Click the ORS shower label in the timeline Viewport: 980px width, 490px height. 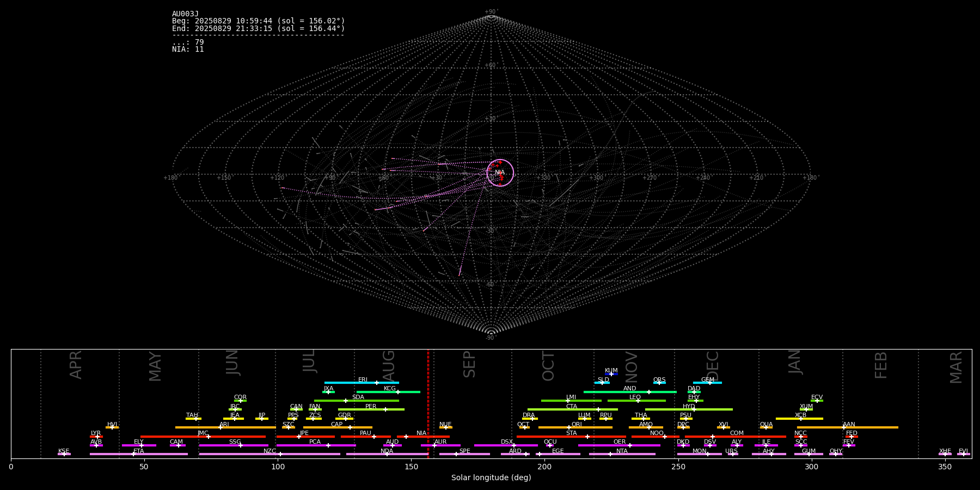pyautogui.click(x=659, y=379)
